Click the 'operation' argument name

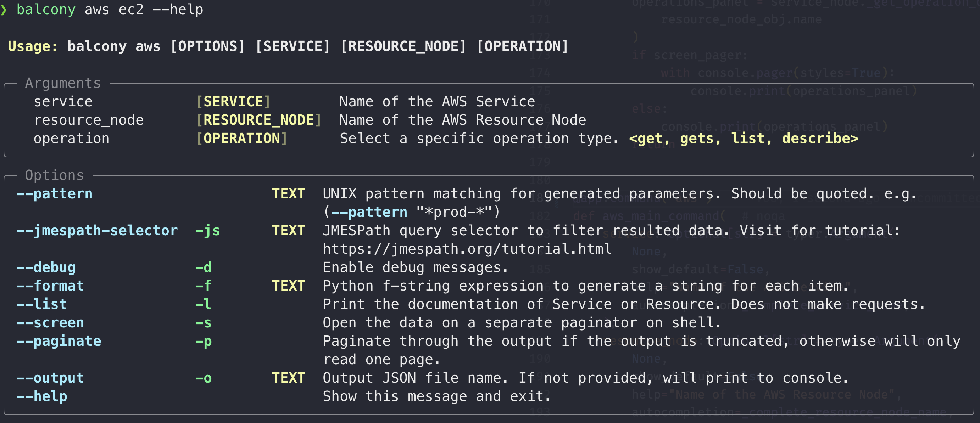(x=72, y=138)
